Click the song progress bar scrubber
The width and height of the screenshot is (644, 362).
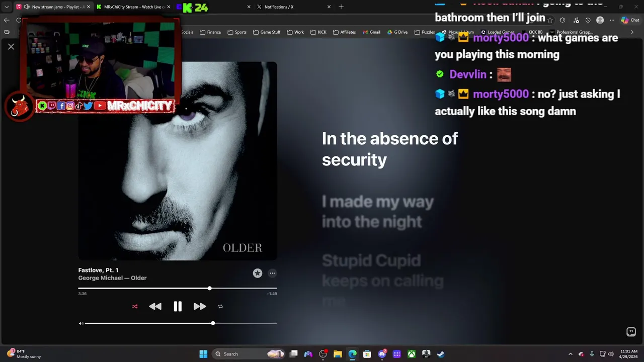tap(209, 288)
